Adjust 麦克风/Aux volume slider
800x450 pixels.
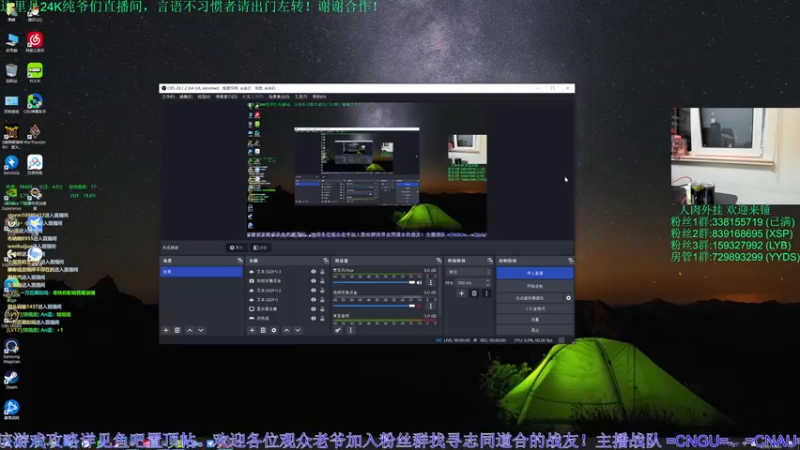click(373, 283)
